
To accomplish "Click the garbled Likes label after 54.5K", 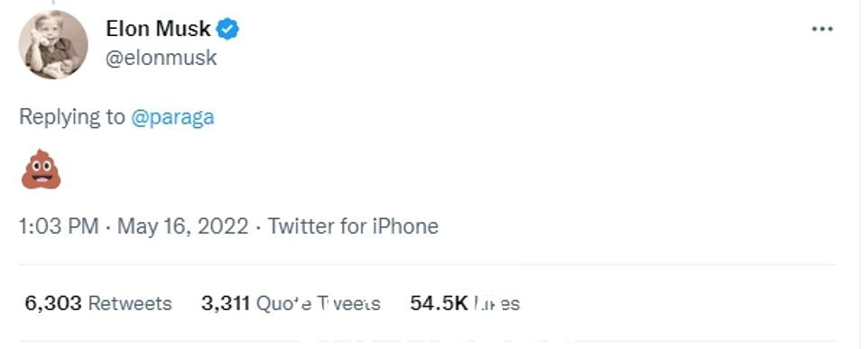I will (496, 303).
